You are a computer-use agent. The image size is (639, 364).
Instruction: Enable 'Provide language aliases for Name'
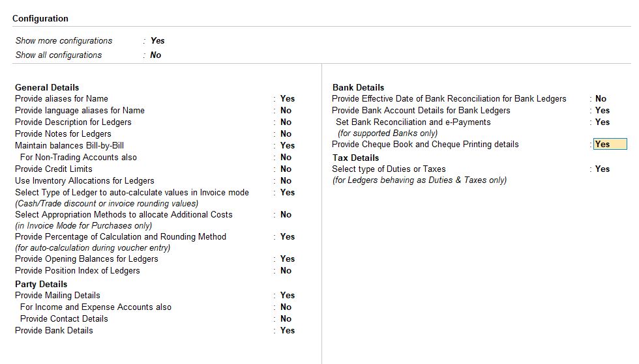[x=286, y=110]
